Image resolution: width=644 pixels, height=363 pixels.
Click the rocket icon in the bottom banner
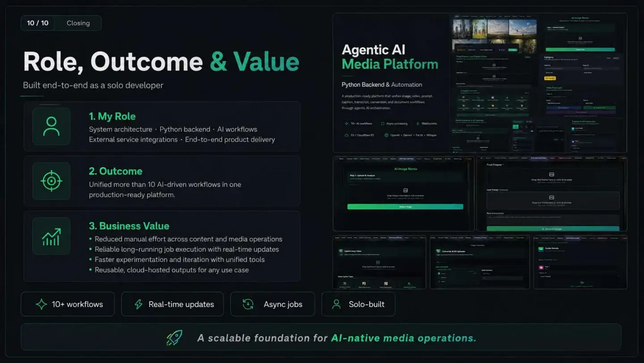point(174,337)
